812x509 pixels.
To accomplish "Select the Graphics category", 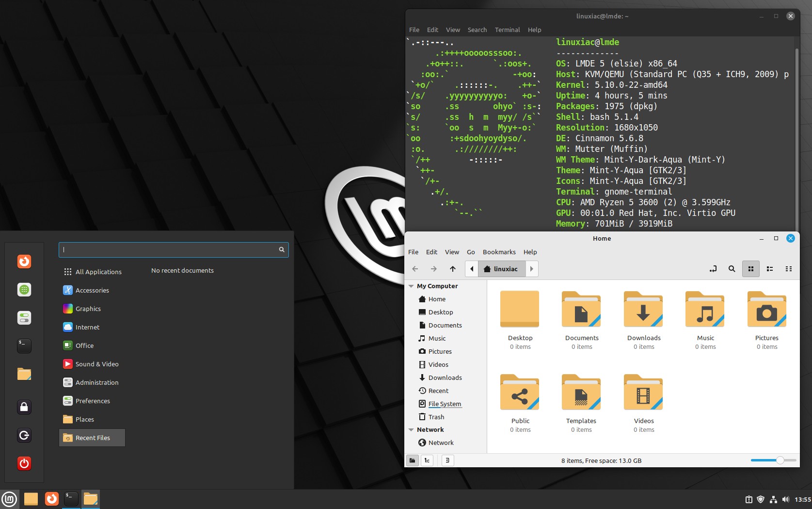I will (92, 309).
